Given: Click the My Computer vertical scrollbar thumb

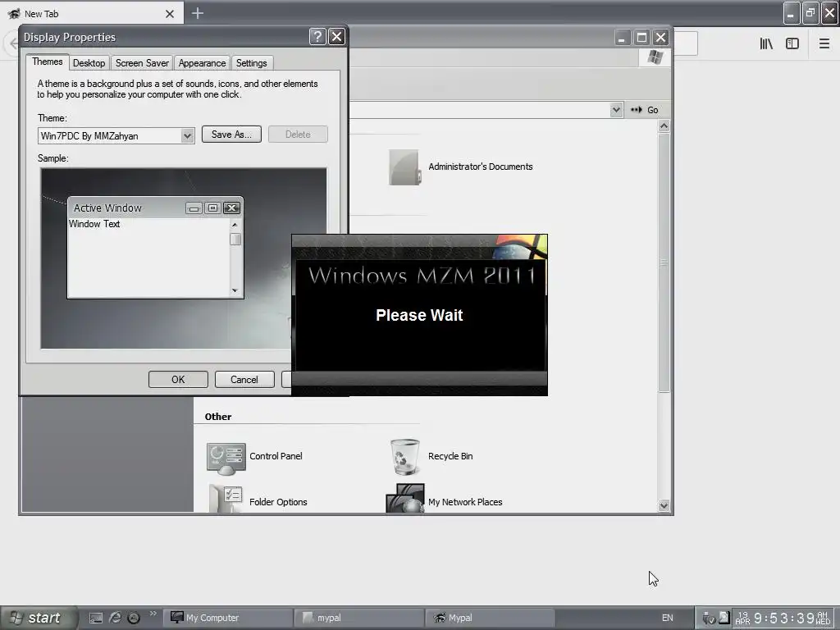Looking at the screenshot, I should (664, 262).
